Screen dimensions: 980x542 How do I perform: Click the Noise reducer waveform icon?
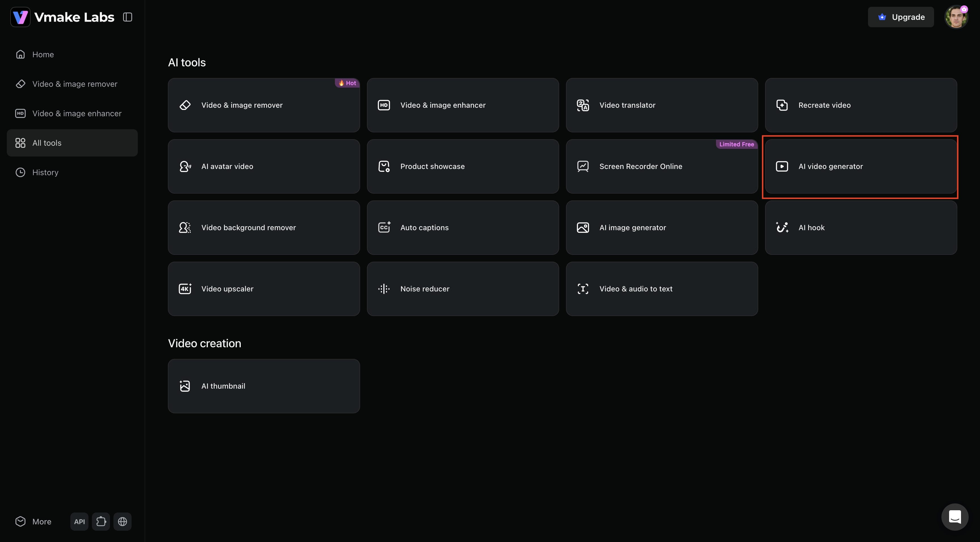point(384,289)
